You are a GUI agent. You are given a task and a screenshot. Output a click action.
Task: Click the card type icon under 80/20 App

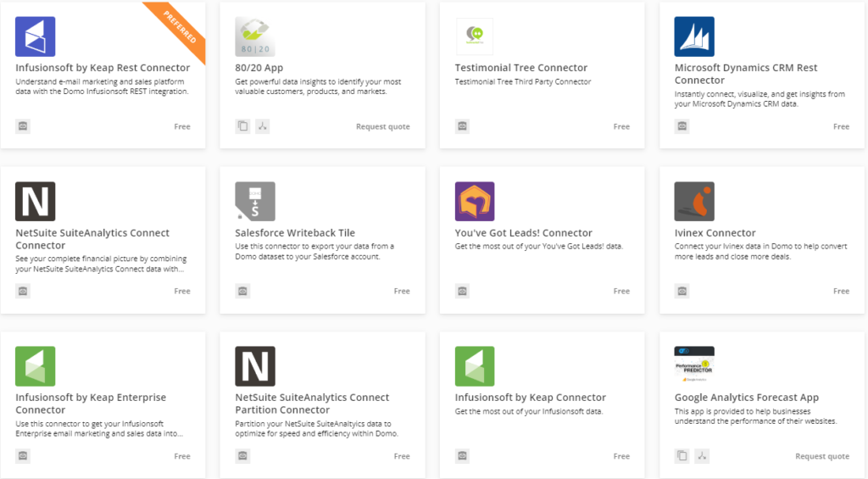tap(242, 126)
